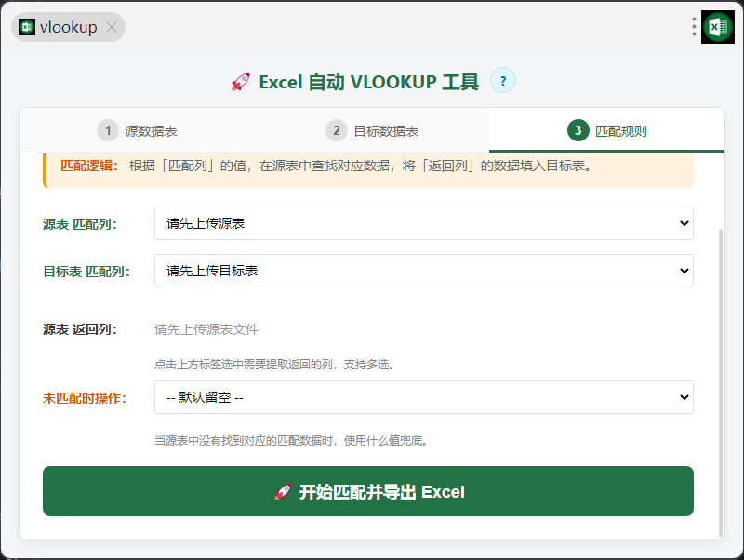The image size is (744, 560).
Task: Select the vlookup tab label
Action: (x=69, y=27)
